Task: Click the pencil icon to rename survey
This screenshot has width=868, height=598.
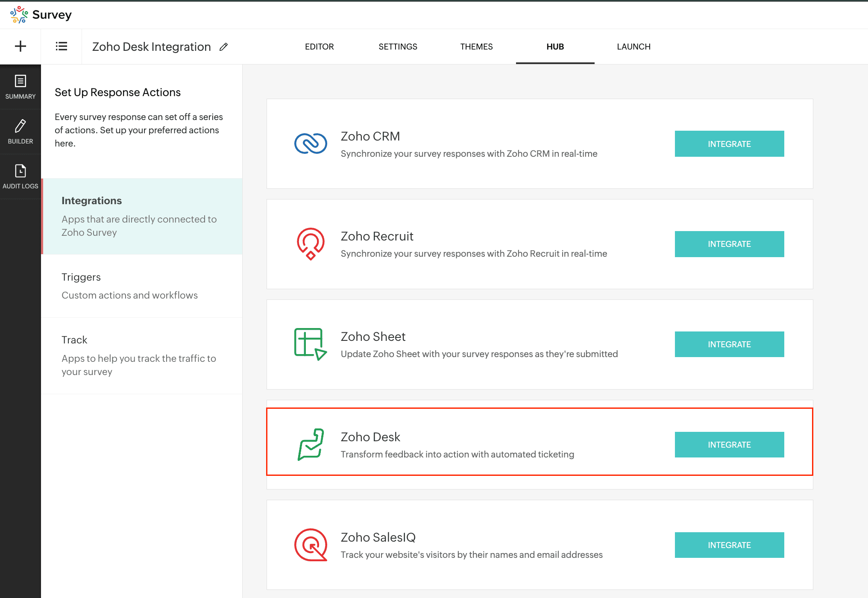Action: (223, 47)
